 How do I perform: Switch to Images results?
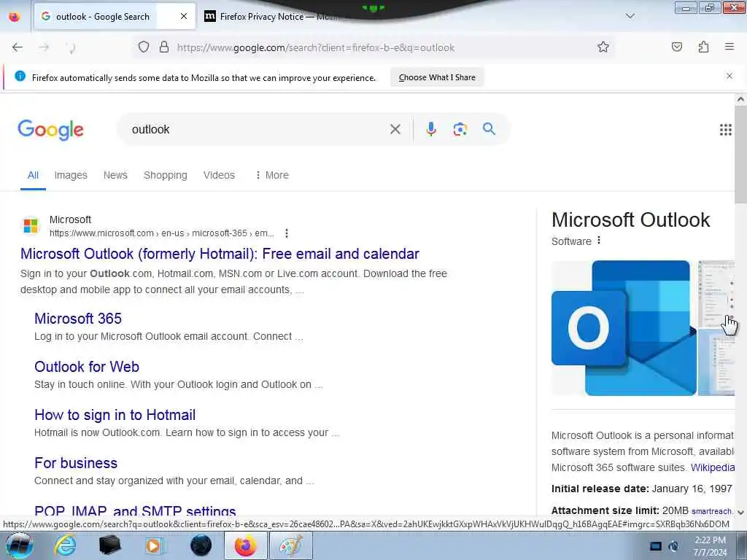pyautogui.click(x=71, y=175)
